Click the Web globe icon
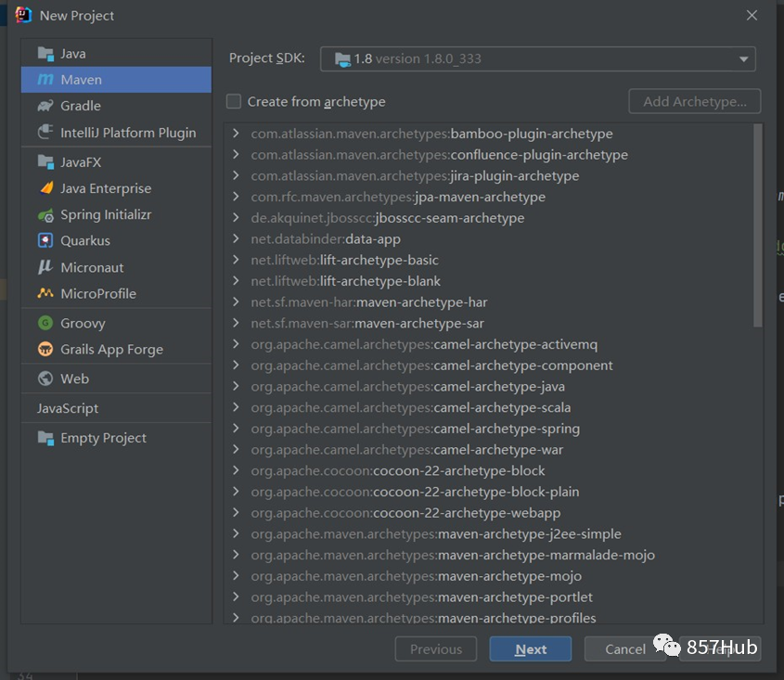The image size is (784, 680). pos(45,378)
